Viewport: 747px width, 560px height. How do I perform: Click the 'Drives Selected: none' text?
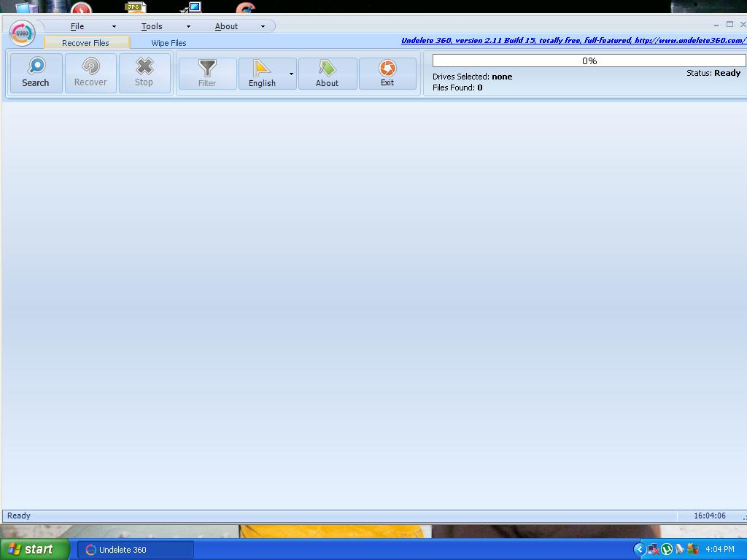click(x=472, y=77)
